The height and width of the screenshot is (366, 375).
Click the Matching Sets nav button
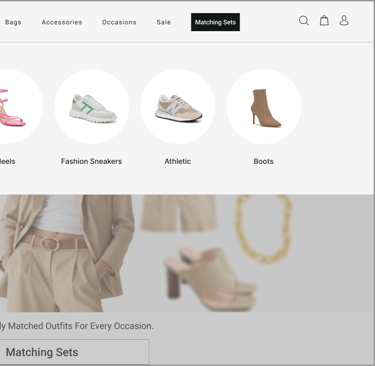click(215, 22)
